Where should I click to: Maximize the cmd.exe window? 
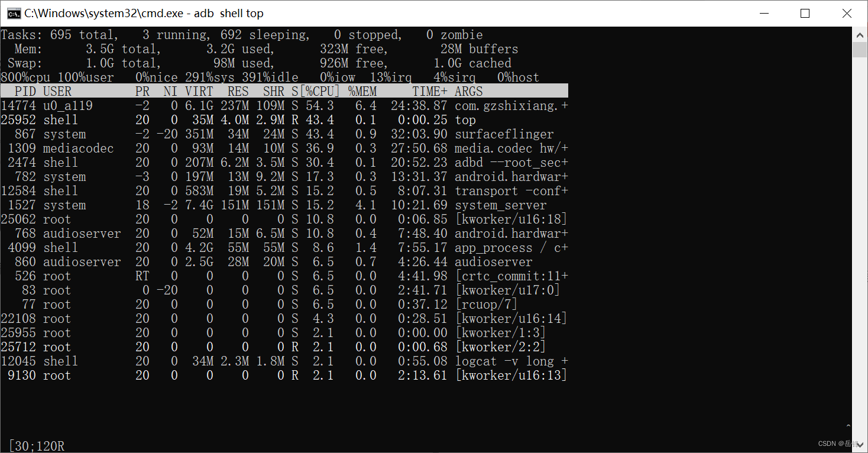805,13
